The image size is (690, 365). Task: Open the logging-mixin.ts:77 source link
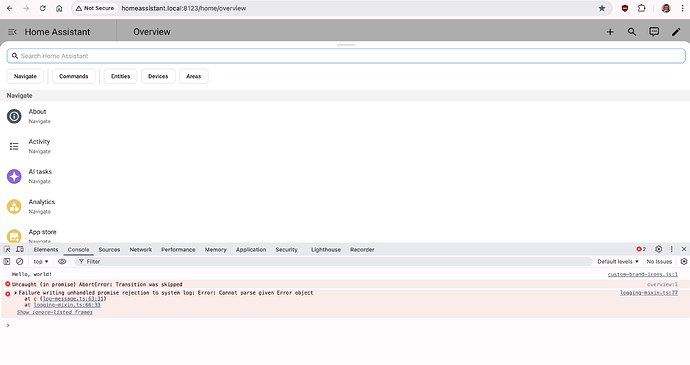point(649,293)
